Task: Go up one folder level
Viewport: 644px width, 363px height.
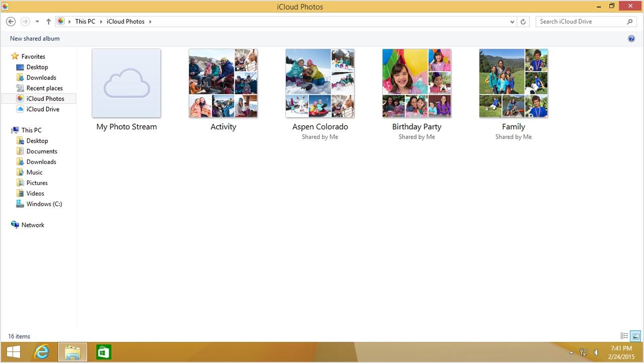Action: [48, 22]
